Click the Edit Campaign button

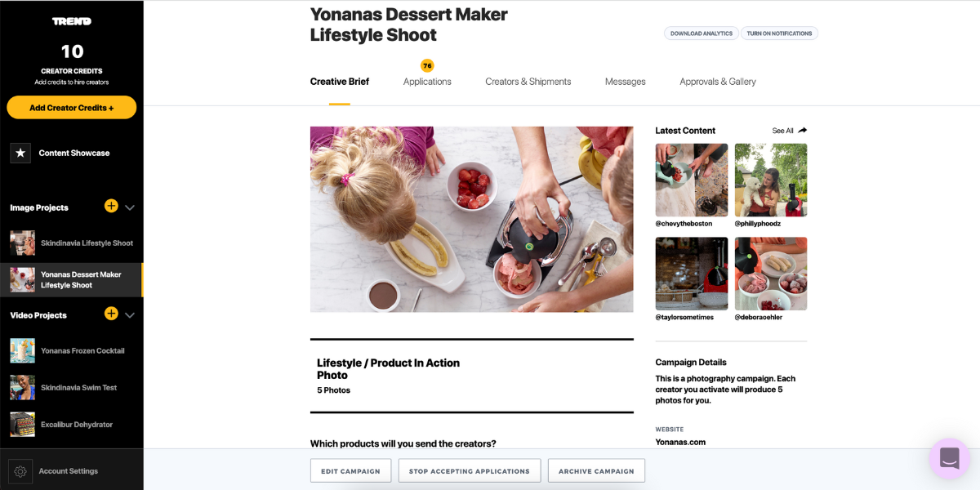click(x=350, y=471)
